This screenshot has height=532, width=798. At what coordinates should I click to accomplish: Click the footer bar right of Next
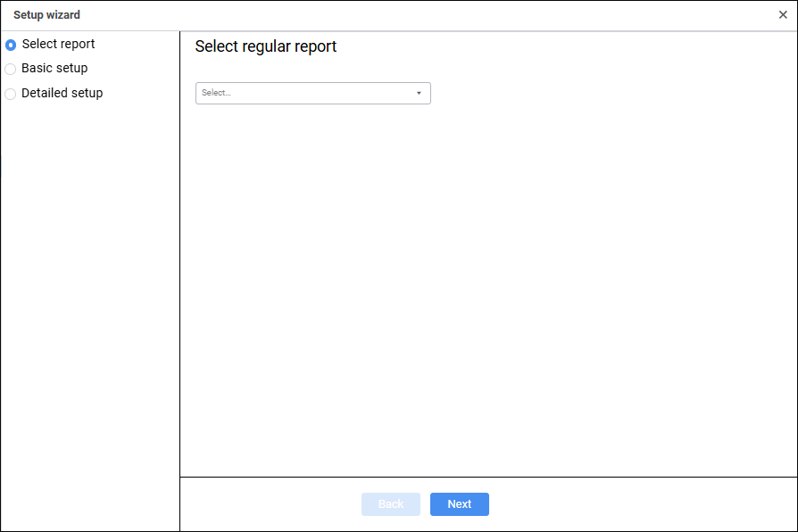(x=643, y=504)
